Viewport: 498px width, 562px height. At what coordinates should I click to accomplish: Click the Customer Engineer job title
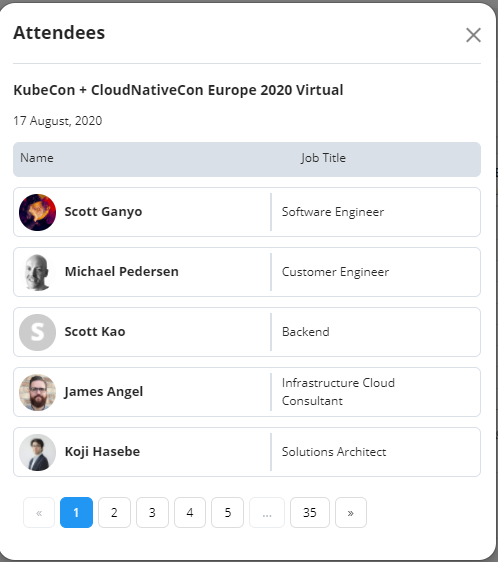(x=335, y=272)
